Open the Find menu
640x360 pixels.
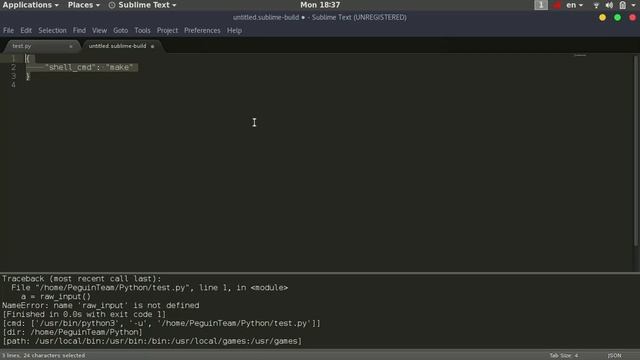coord(79,31)
